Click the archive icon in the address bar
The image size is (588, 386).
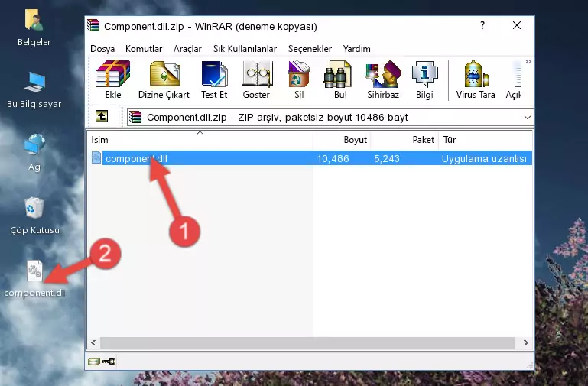[135, 117]
